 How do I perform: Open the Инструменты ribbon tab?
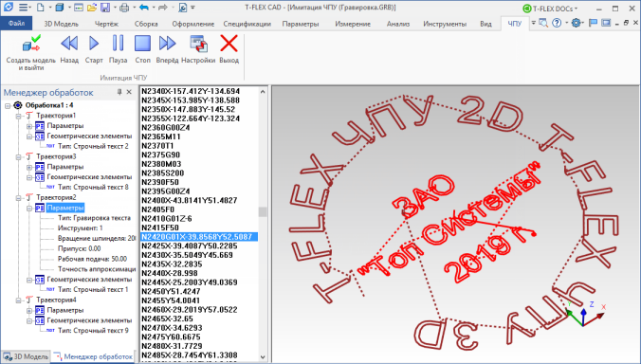[x=445, y=24]
